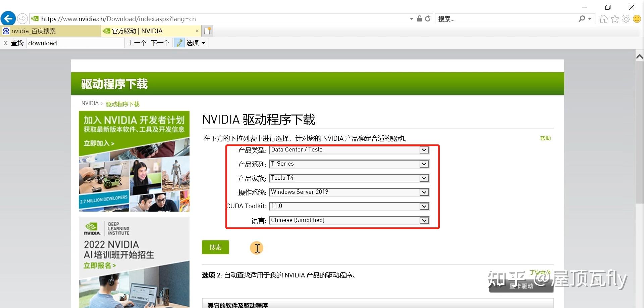Image resolution: width=644 pixels, height=308 pixels.
Task: Click the Deep Learning Institute banner
Action: click(x=134, y=262)
